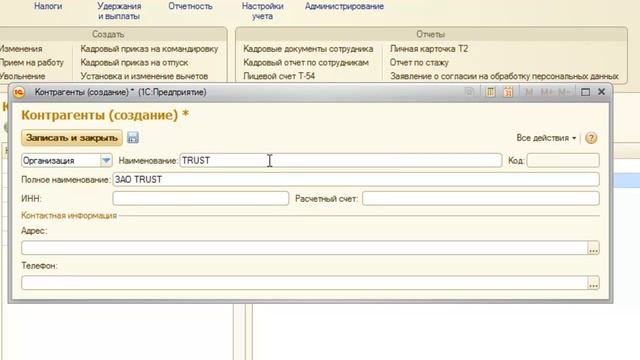Click the Полное наименование field
Image resolution: width=640 pixels, height=360 pixels.
point(356,179)
